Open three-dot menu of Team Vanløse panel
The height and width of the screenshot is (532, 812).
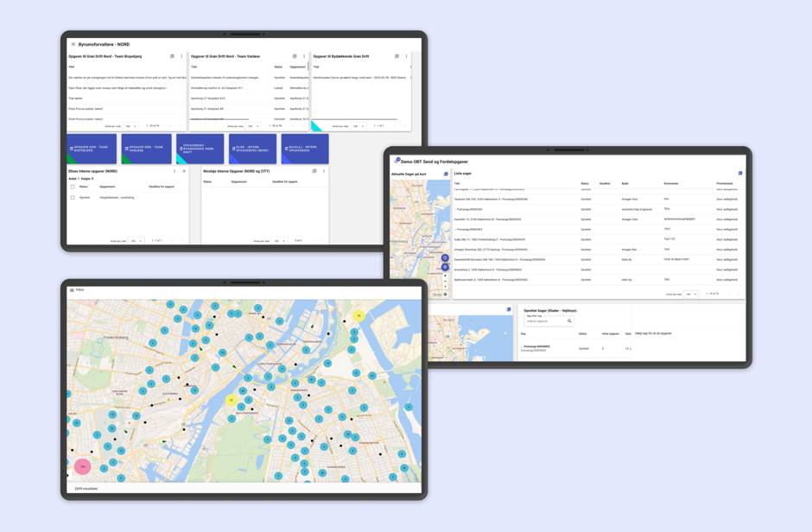pos(304,56)
